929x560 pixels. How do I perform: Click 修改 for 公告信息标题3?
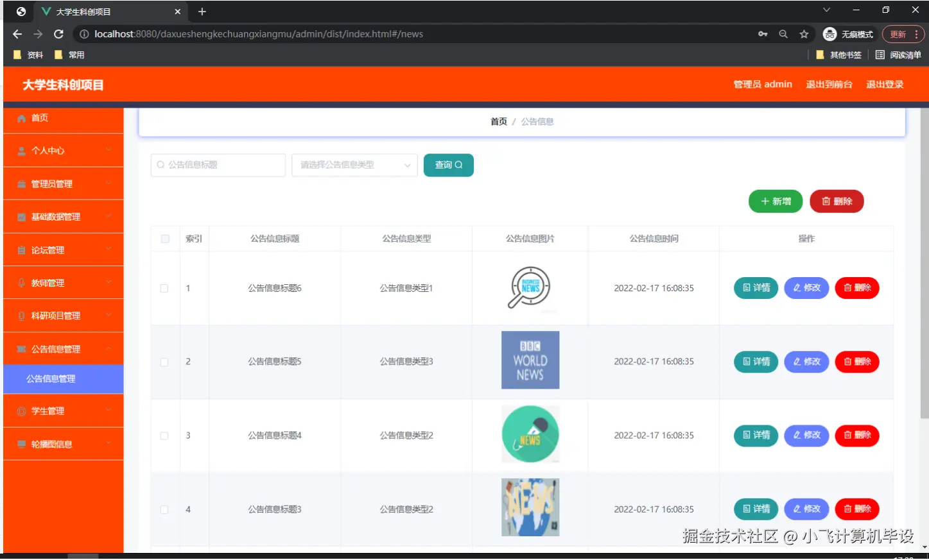(x=807, y=509)
